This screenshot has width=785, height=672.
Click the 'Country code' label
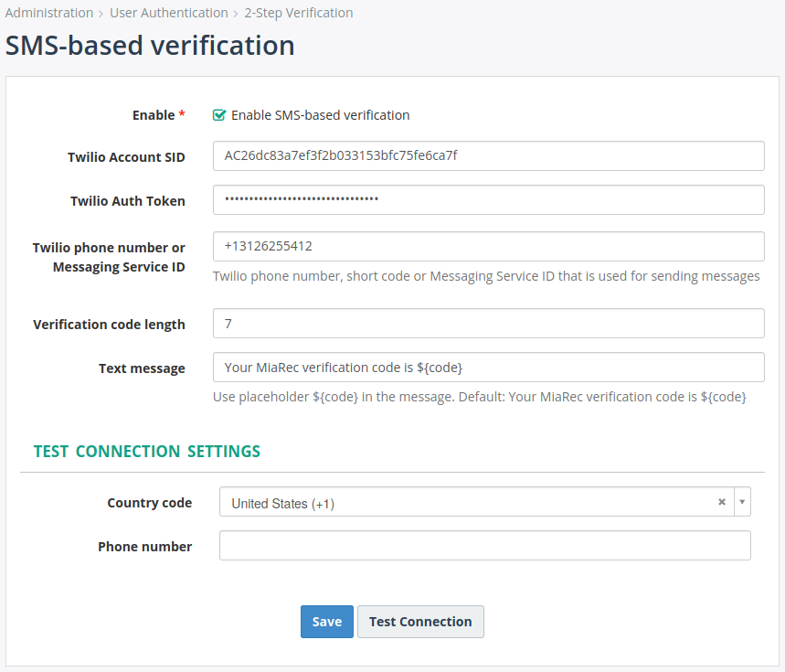pos(150,503)
